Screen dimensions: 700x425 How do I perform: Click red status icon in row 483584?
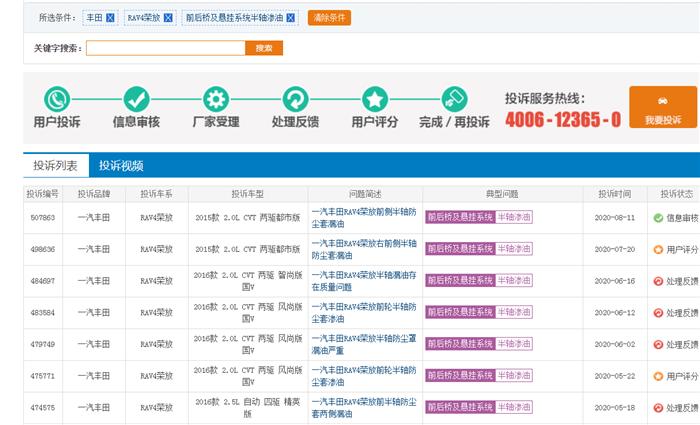click(x=658, y=313)
